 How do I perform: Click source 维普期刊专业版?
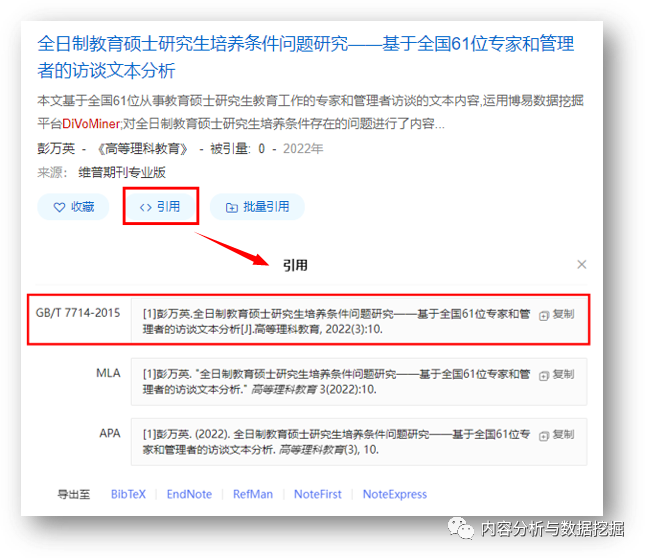[x=122, y=172]
